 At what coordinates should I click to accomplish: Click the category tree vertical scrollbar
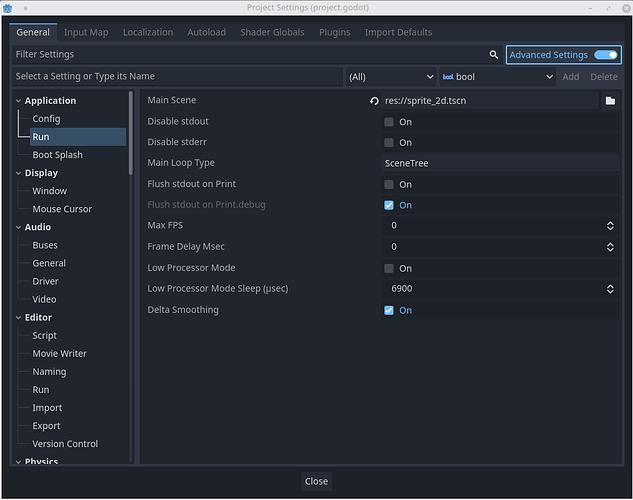[x=130, y=133]
